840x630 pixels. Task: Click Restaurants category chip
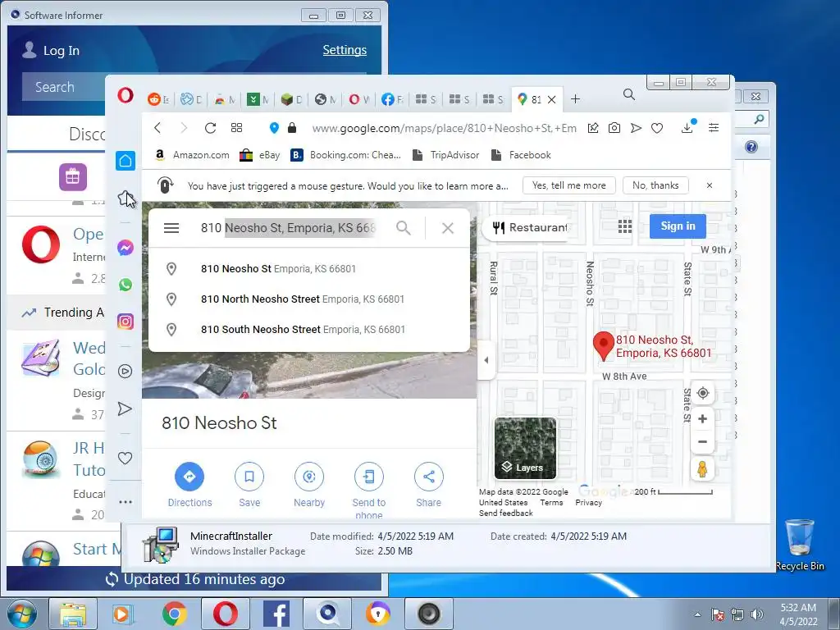[x=526, y=228]
